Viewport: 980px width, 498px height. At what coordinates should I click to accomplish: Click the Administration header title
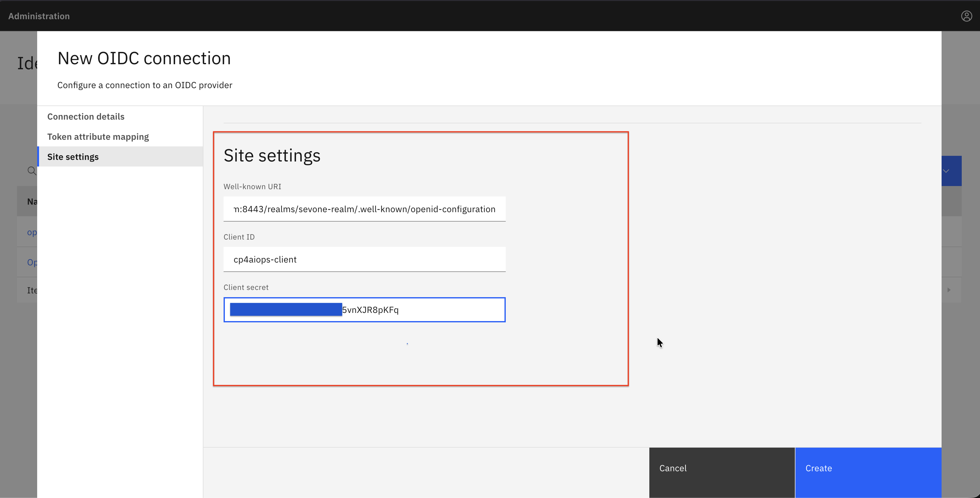(39, 16)
